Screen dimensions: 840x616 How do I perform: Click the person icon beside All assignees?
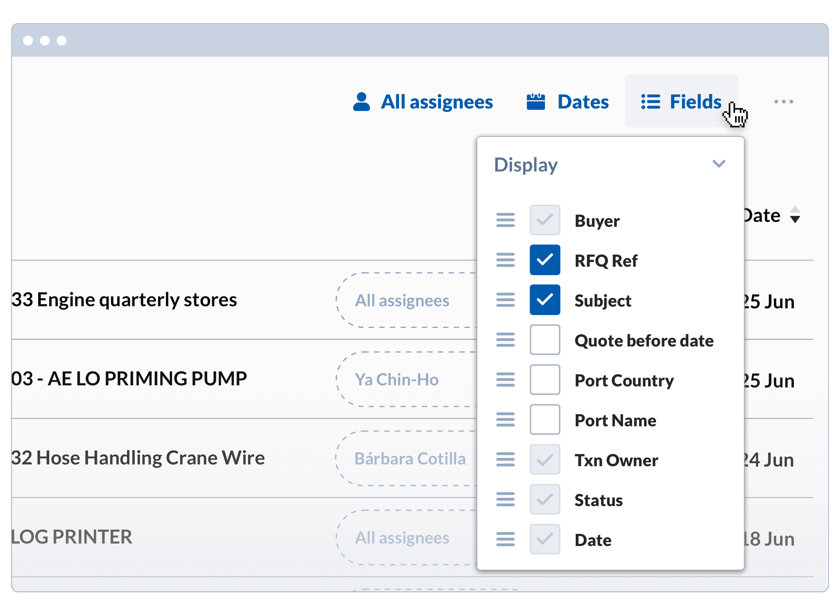[361, 101]
